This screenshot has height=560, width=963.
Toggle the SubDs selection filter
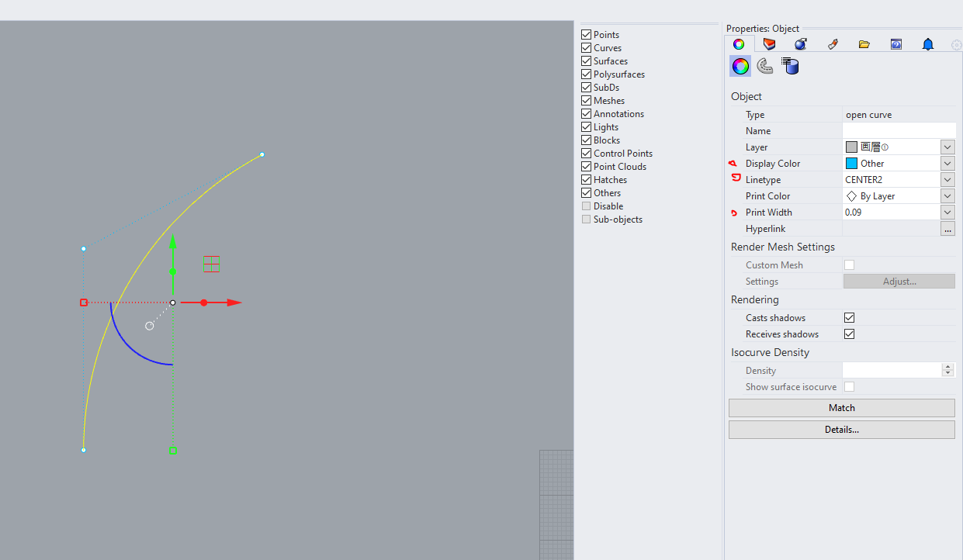[586, 87]
